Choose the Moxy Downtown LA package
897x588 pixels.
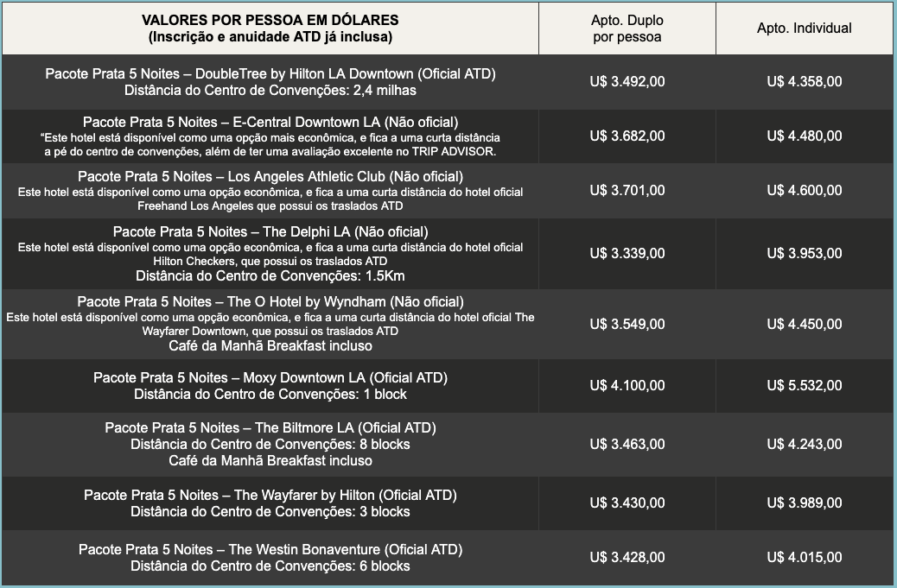tap(270, 378)
